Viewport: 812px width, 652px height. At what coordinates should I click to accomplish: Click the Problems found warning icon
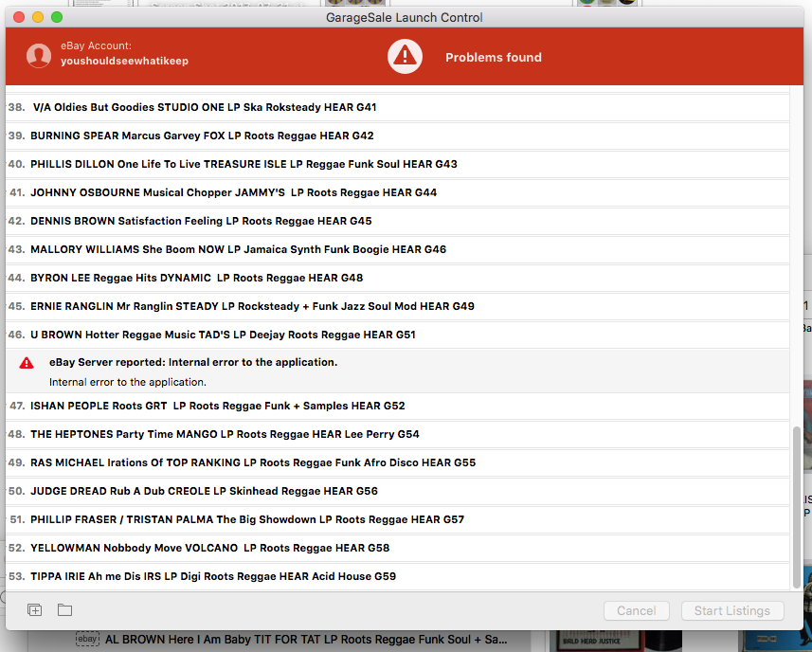(405, 56)
